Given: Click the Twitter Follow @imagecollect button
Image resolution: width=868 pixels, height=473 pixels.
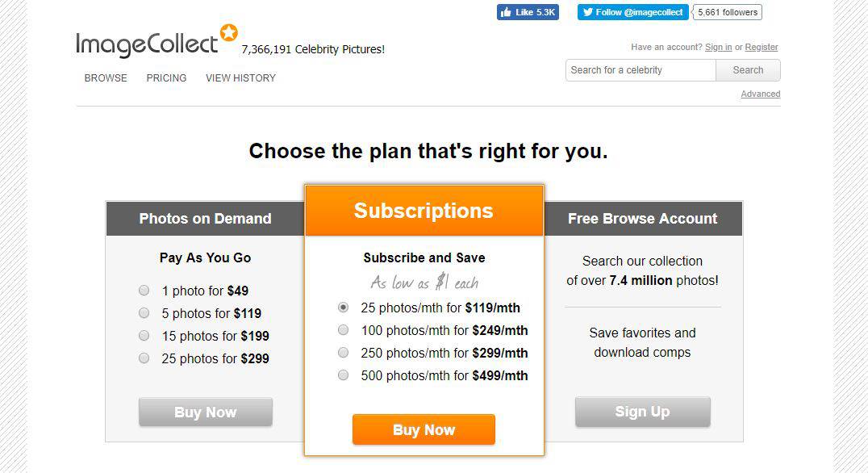Looking at the screenshot, I should click(632, 12).
